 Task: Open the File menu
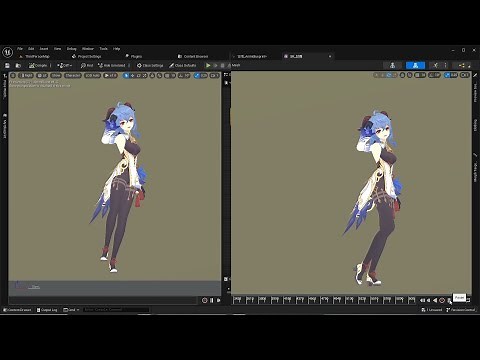point(20,49)
